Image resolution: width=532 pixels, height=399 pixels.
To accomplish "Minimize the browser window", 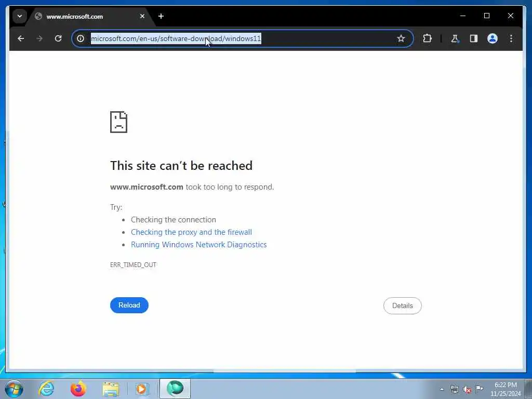I will (463, 16).
